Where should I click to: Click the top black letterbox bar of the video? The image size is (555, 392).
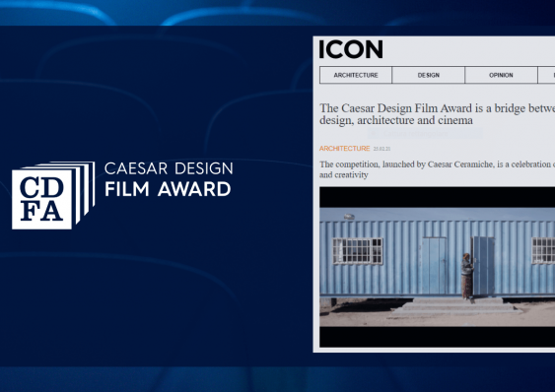coord(437,197)
